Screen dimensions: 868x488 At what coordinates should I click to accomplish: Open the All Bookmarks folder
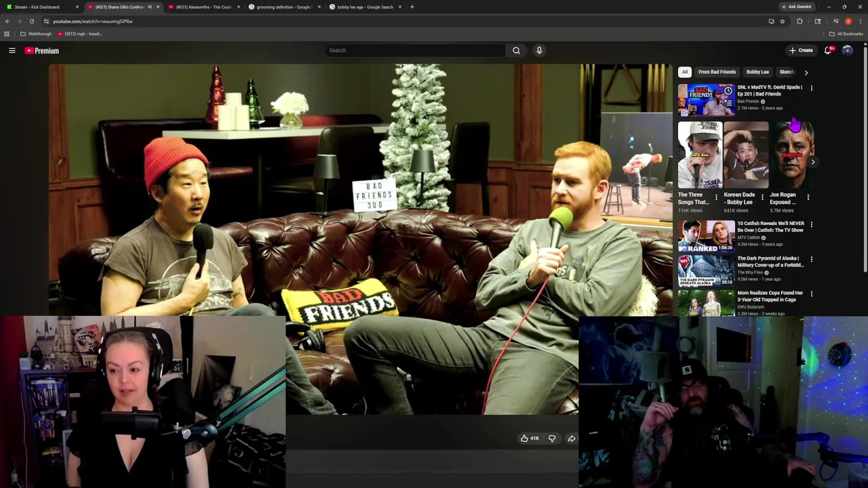tap(845, 34)
